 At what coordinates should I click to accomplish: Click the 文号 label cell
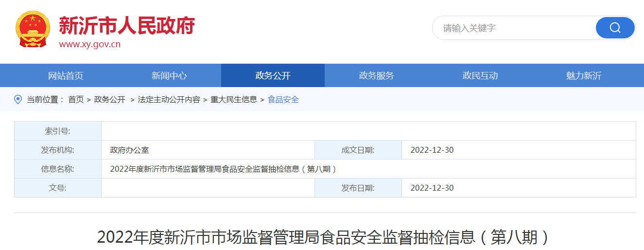[58, 188]
